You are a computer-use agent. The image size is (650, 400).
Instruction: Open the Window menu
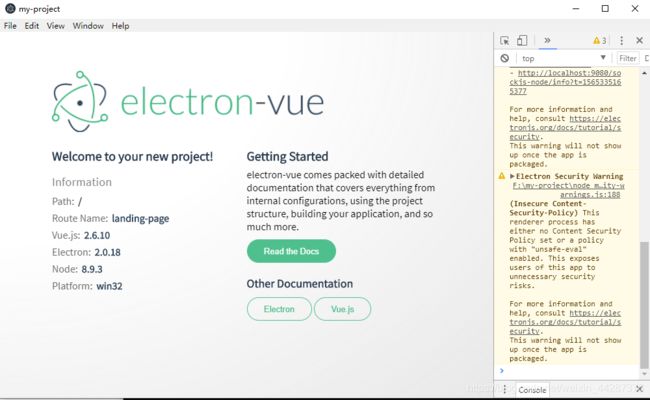88,26
